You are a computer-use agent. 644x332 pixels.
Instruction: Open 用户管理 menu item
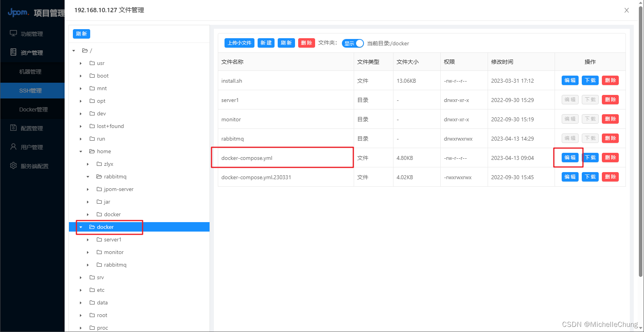32,147
